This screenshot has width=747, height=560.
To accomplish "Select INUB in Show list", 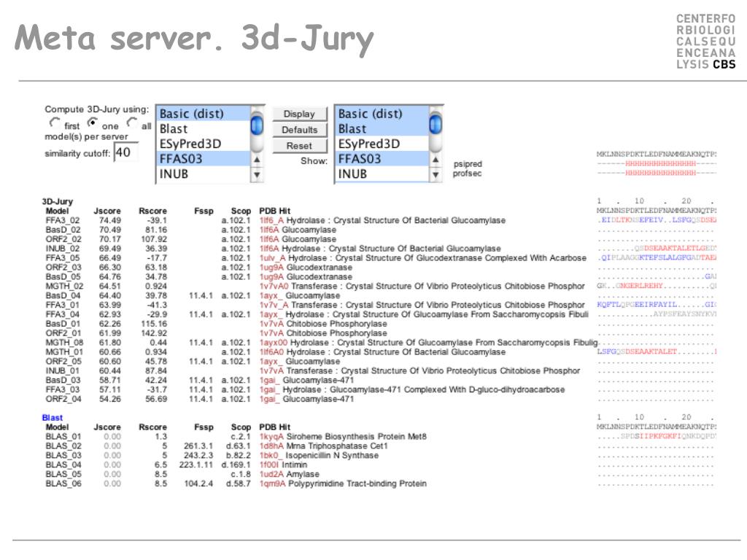I will [x=382, y=174].
